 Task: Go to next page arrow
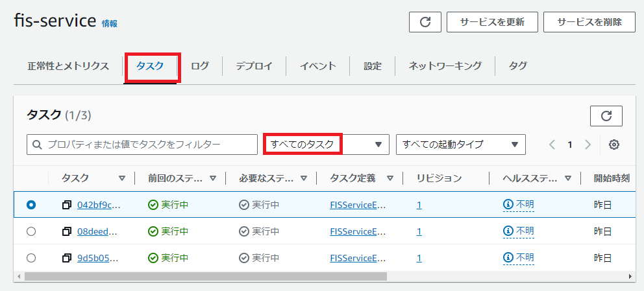588,145
